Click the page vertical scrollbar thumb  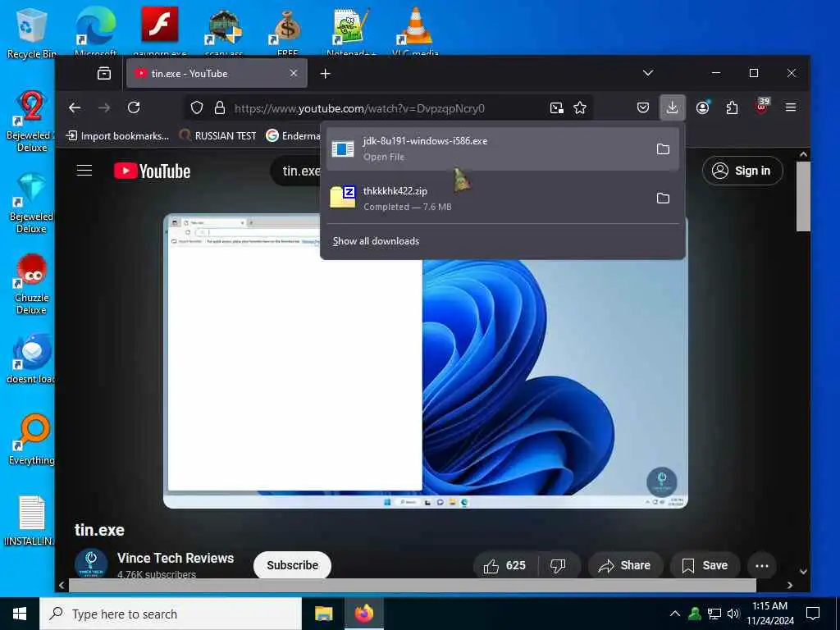click(x=803, y=196)
